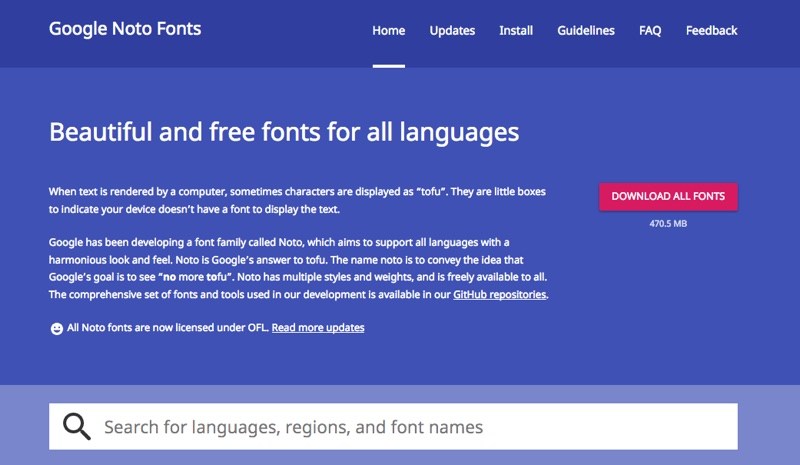The height and width of the screenshot is (465, 800).
Task: Click the Download All Fonts button
Action: point(668,197)
